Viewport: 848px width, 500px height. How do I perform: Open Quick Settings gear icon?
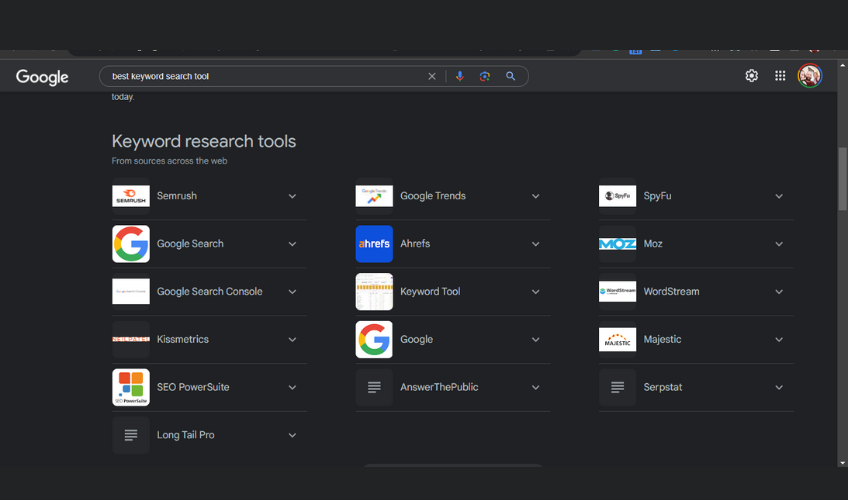751,76
